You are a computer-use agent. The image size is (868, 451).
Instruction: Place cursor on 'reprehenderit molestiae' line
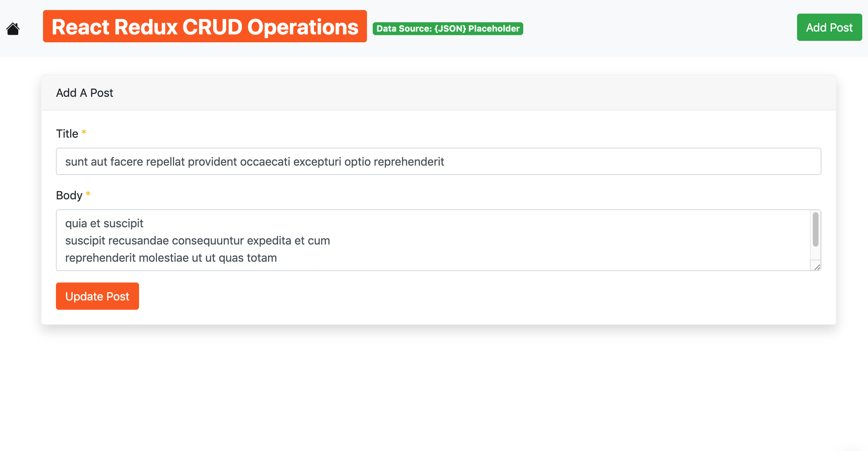(171, 258)
